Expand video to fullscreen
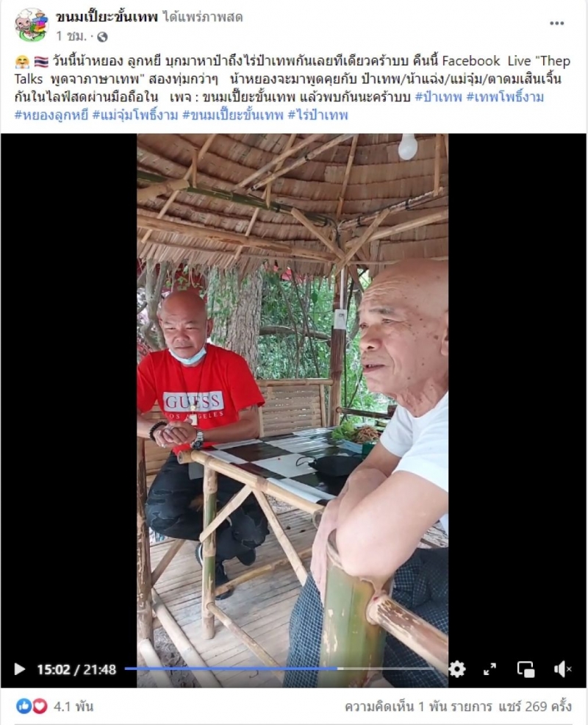This screenshot has width=588, height=725. tap(490, 669)
